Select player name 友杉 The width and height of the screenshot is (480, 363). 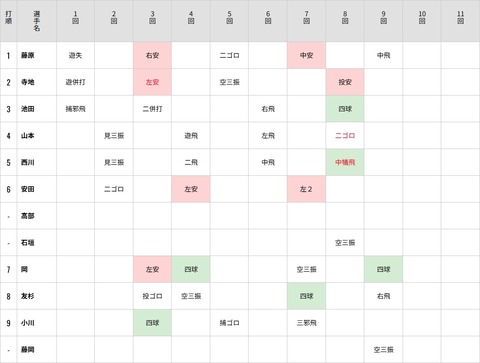coord(28,296)
